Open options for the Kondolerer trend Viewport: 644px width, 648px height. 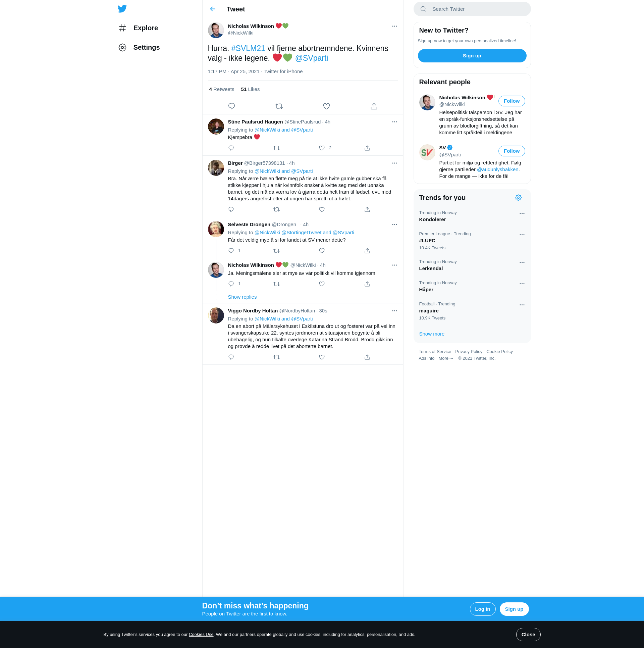[522, 214]
